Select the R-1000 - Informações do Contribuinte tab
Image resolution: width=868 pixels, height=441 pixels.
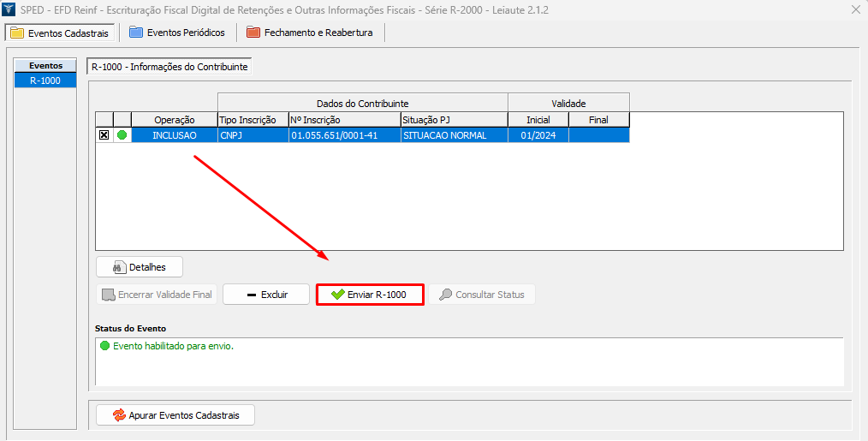[169, 66]
